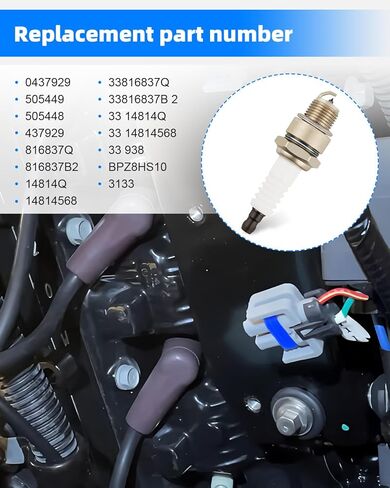Image resolution: width=390 pixels, height=488 pixels.
Task: Select part number 0437929
Action: point(48,82)
